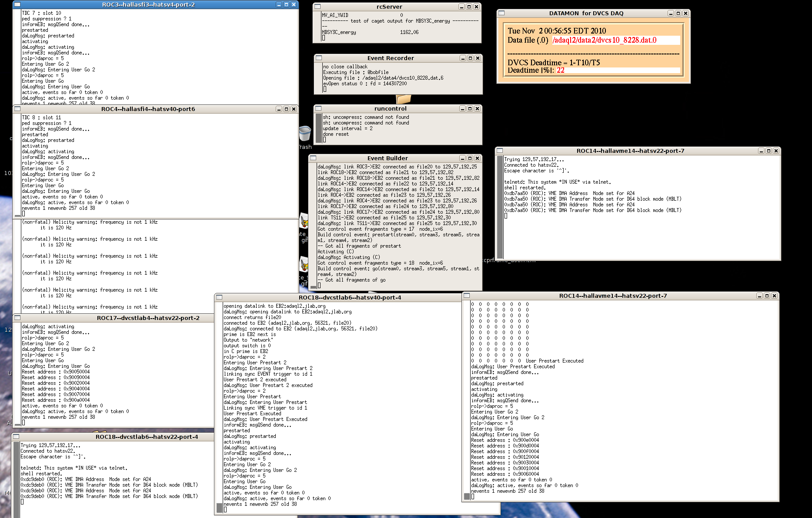
Task: Click 'done reset' line in runcontrol
Action: point(336,134)
